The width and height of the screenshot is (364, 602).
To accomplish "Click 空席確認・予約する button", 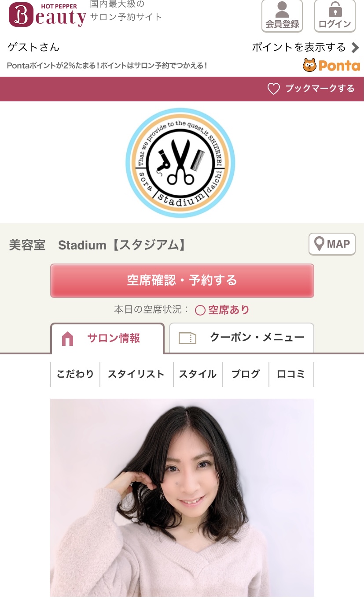I will [x=182, y=281].
